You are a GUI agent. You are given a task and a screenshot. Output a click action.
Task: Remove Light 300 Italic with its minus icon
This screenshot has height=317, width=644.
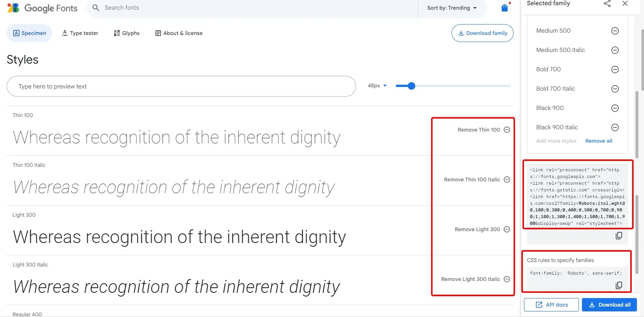pyautogui.click(x=507, y=279)
